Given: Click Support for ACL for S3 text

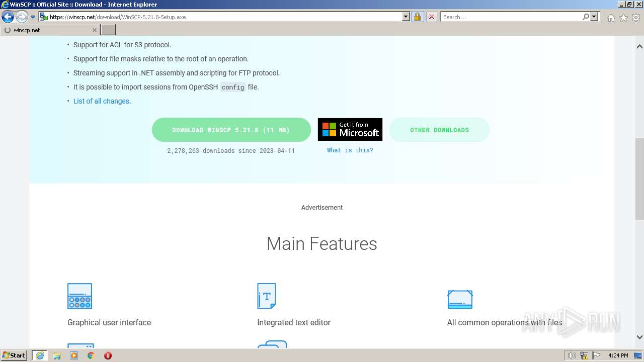Looking at the screenshot, I should tap(122, 45).
